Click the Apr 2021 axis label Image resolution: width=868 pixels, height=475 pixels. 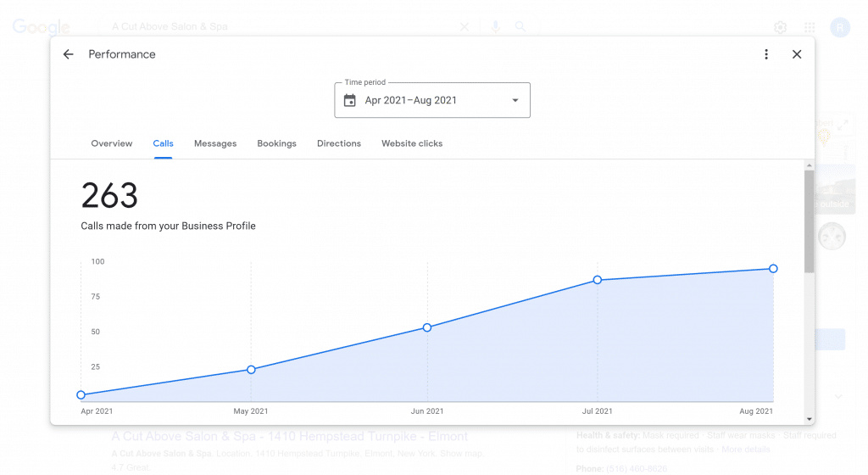97,411
